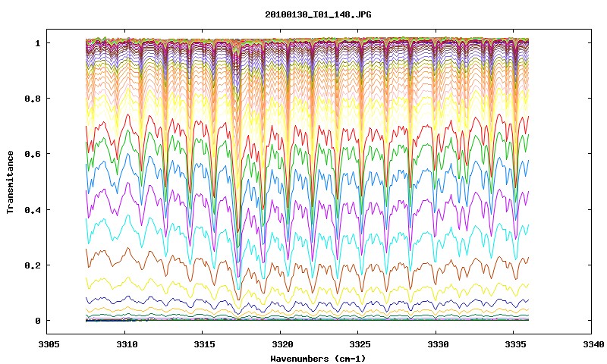This screenshot has width=607, height=364.
Task: Click the y-axis tick label 0.8
Action: pos(33,99)
